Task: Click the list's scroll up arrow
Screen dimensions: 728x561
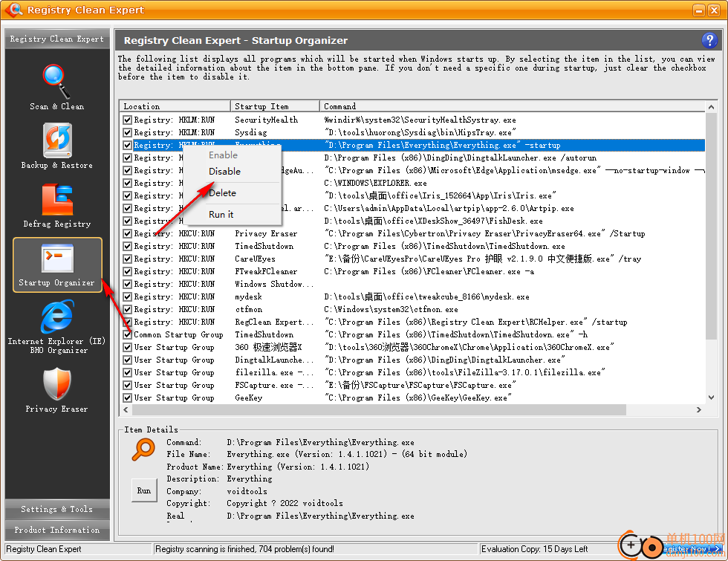Action: pos(711,107)
